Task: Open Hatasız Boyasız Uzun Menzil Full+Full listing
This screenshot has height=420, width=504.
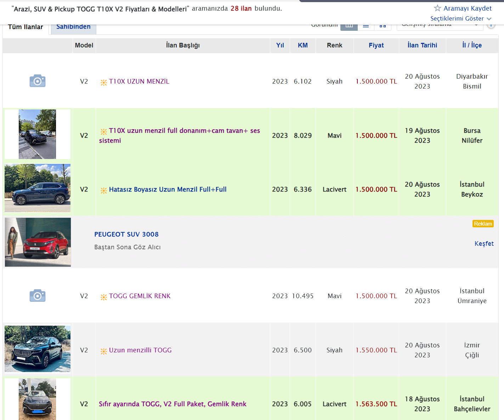Action: 168,189
